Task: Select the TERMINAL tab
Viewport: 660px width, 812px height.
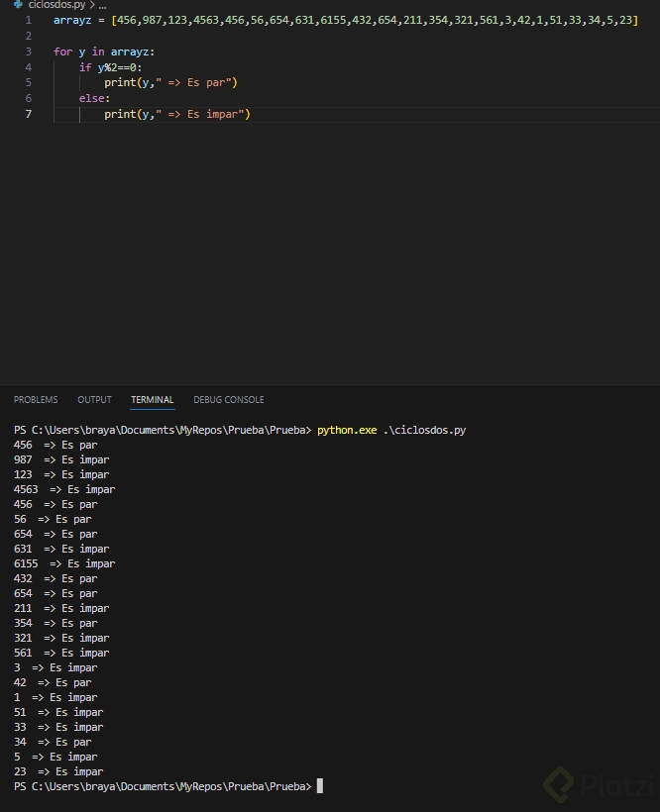Action: click(x=153, y=400)
